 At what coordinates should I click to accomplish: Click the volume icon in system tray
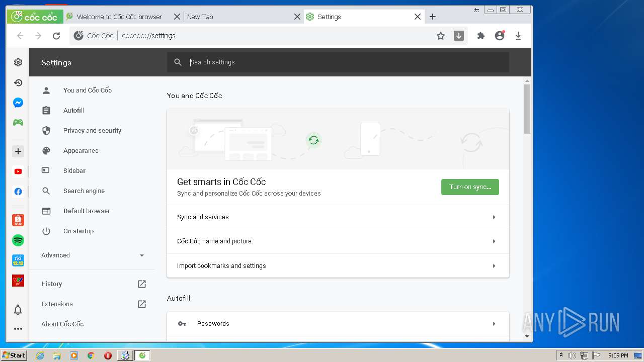pos(572,355)
